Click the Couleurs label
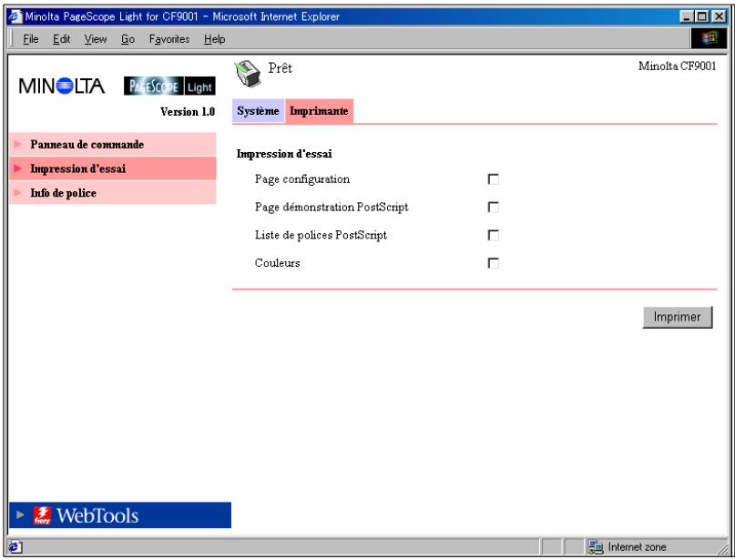Screen dimensions: 735x560 (278, 263)
